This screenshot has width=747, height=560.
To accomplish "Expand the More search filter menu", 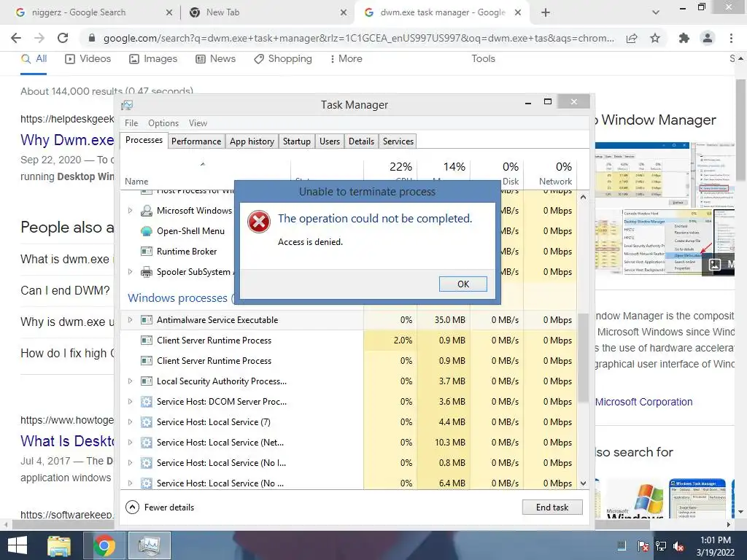I will [x=346, y=58].
